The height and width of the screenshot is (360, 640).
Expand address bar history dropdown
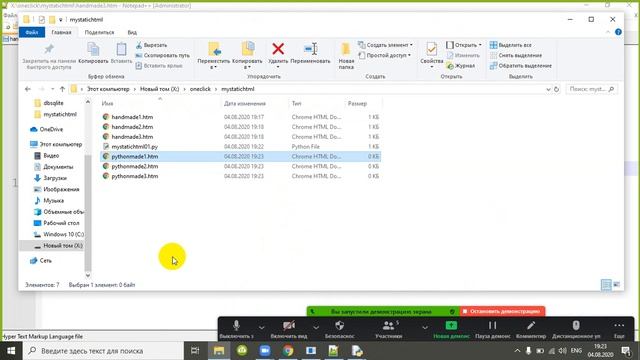(548, 89)
